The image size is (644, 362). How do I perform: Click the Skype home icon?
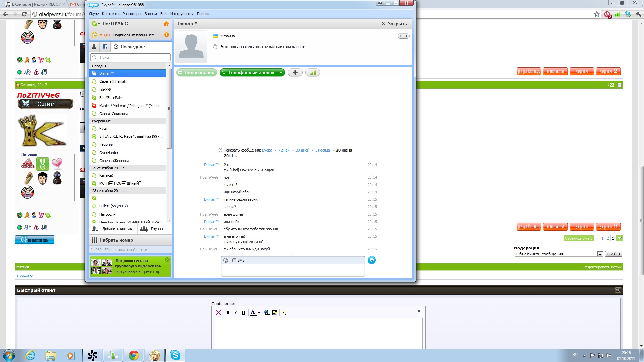166,24
